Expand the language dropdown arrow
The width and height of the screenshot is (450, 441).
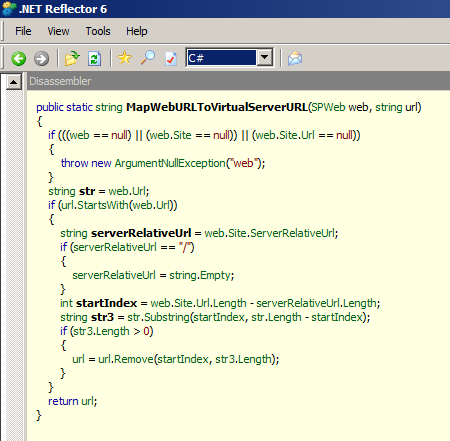265,58
